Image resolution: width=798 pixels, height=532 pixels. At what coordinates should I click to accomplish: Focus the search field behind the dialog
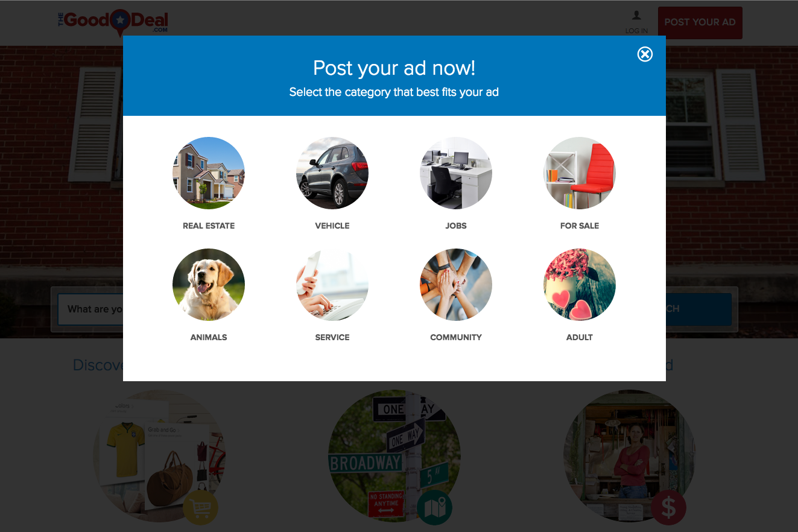pyautogui.click(x=90, y=309)
